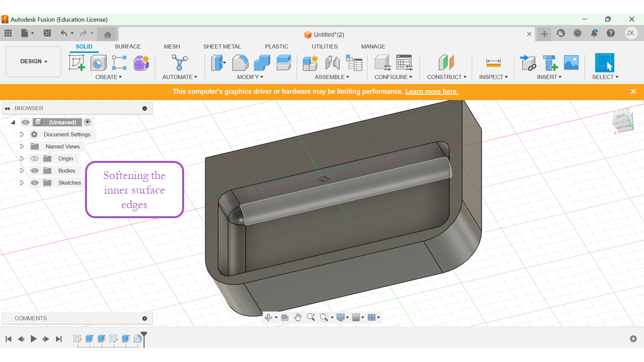The height and width of the screenshot is (362, 644).
Task: Expand the Named Views node
Action: coord(22,146)
